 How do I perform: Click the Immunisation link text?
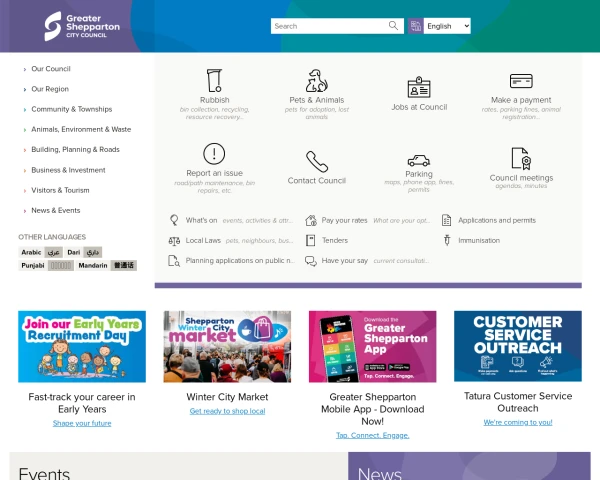[479, 240]
